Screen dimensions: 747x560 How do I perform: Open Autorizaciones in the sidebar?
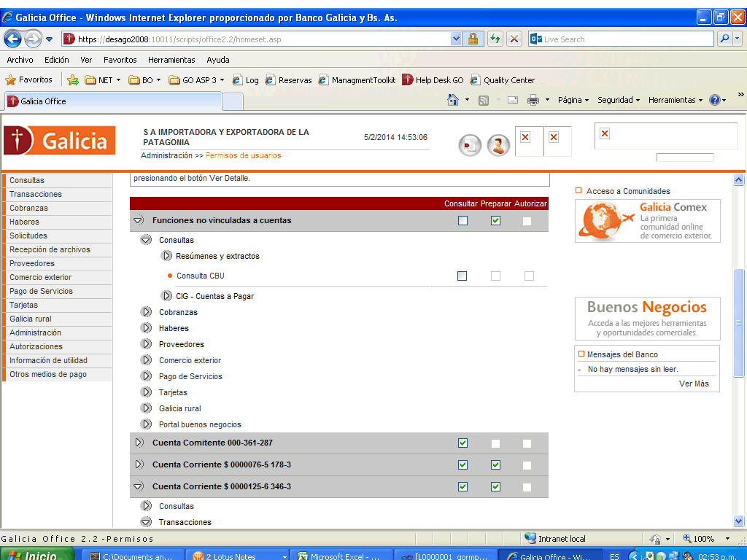[58, 346]
